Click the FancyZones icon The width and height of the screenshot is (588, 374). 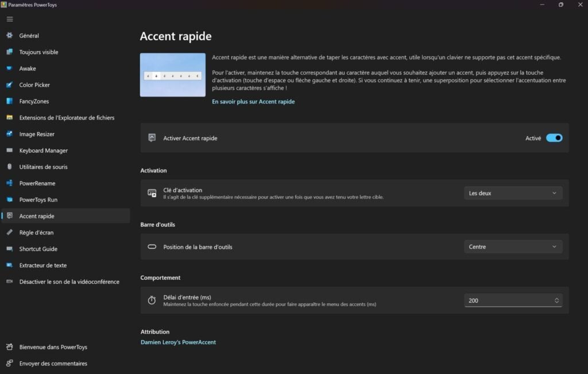pyautogui.click(x=10, y=101)
